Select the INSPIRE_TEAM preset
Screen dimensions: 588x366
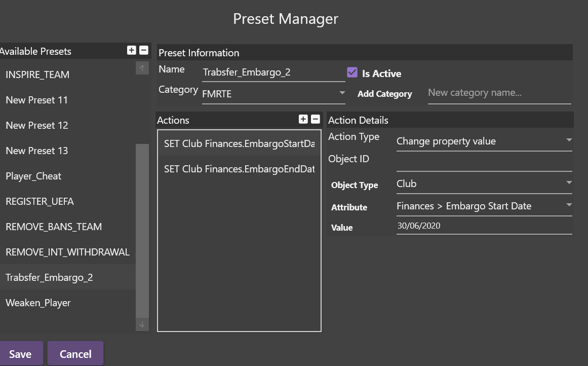tap(37, 75)
